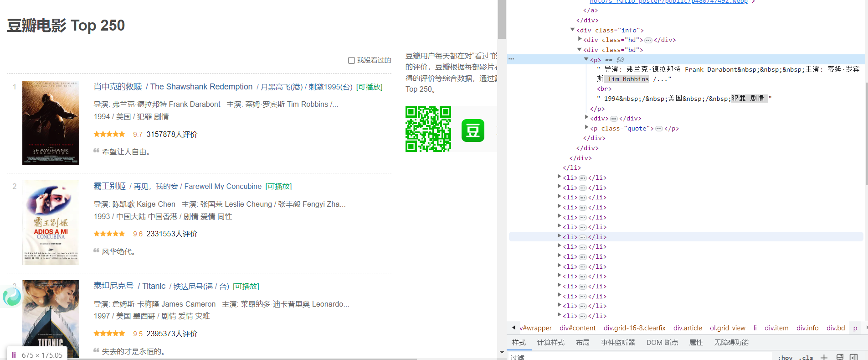Select div.bd in the breadcrumb
The width and height of the screenshot is (868, 360).
[x=836, y=328]
